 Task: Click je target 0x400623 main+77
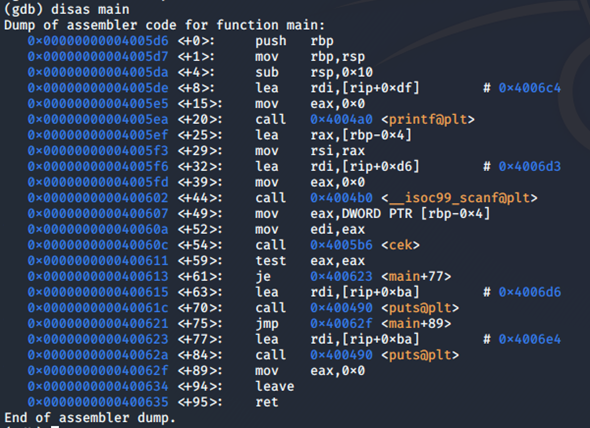380,277
